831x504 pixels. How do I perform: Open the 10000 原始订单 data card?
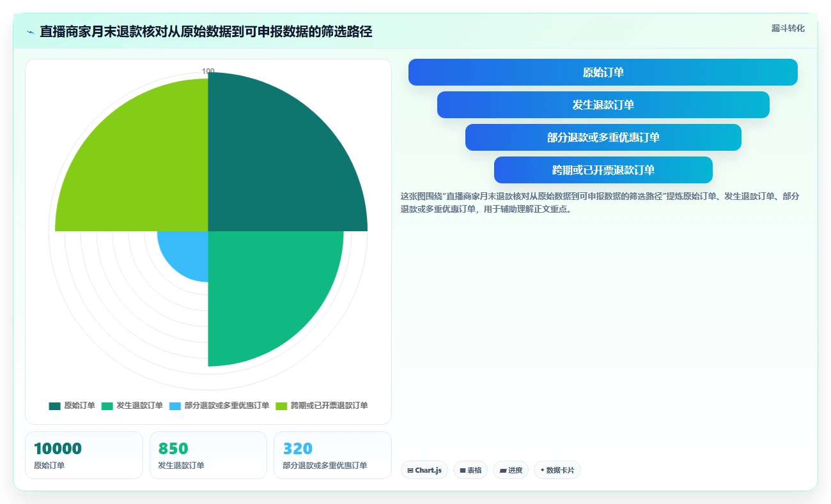84,455
